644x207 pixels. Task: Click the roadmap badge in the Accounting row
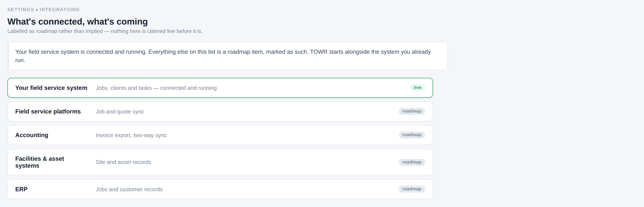click(412, 135)
